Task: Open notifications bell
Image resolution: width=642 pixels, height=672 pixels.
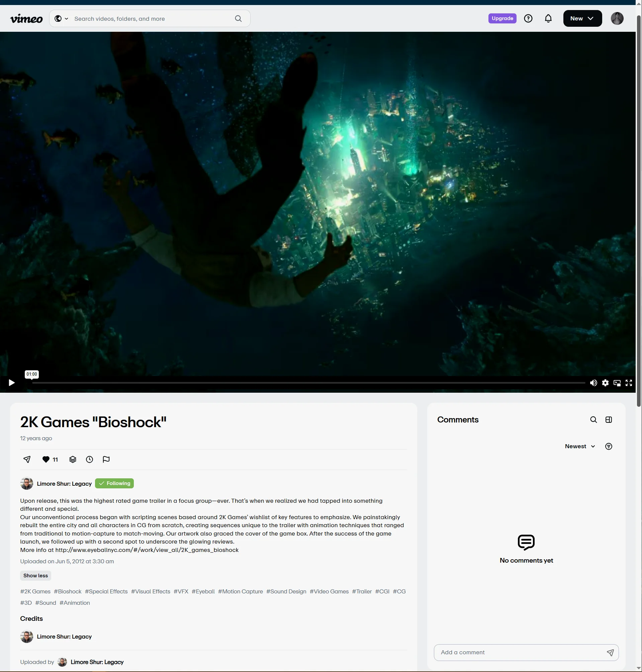Action: 548,18
